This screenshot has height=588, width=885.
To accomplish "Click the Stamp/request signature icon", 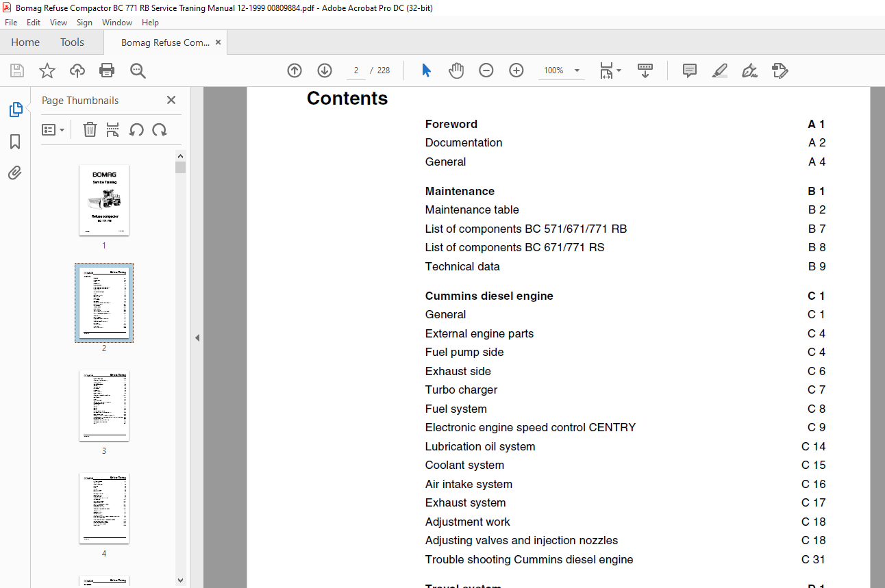I will click(780, 71).
